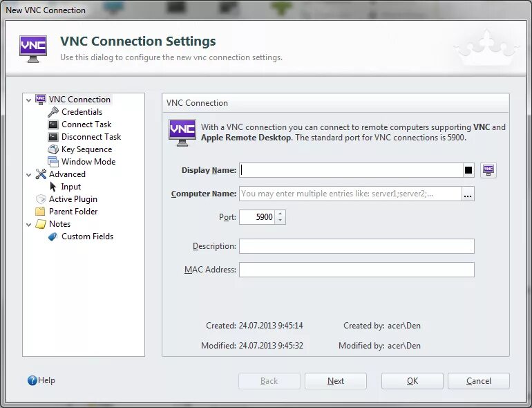The image size is (532, 408).
Task: Select Disconnect Task in the tree
Action: click(x=91, y=137)
